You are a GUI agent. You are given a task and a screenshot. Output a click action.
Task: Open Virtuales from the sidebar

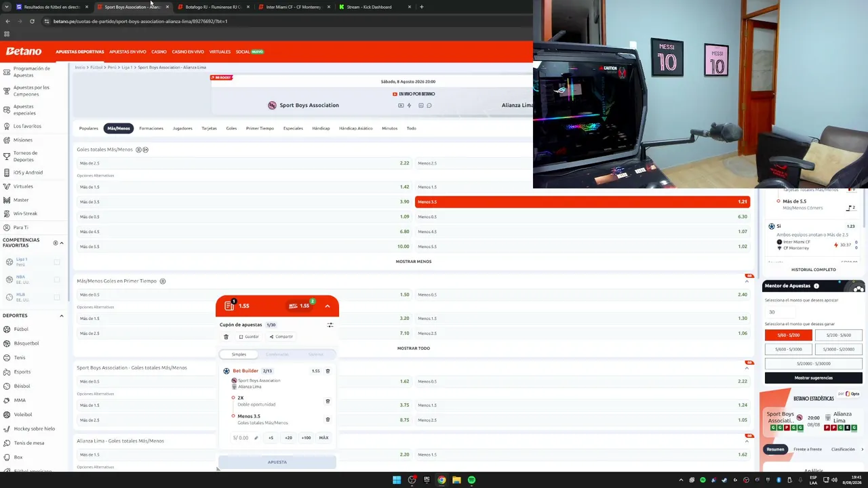pyautogui.click(x=23, y=186)
